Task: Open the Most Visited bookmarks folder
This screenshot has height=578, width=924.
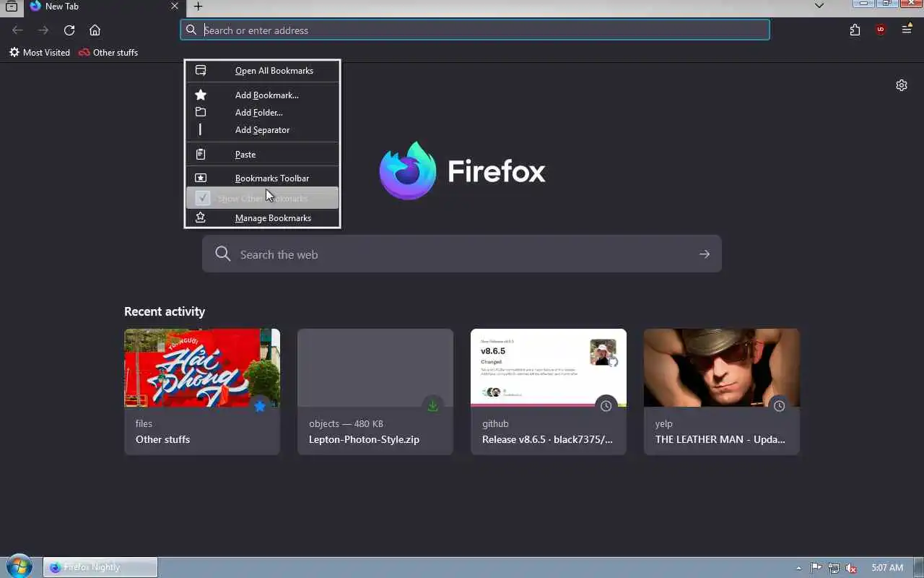Action: point(40,52)
